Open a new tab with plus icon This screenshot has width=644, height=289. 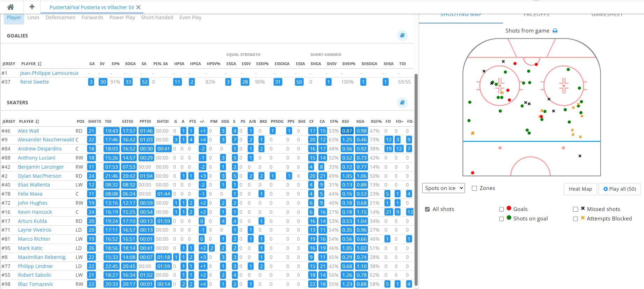32,7
